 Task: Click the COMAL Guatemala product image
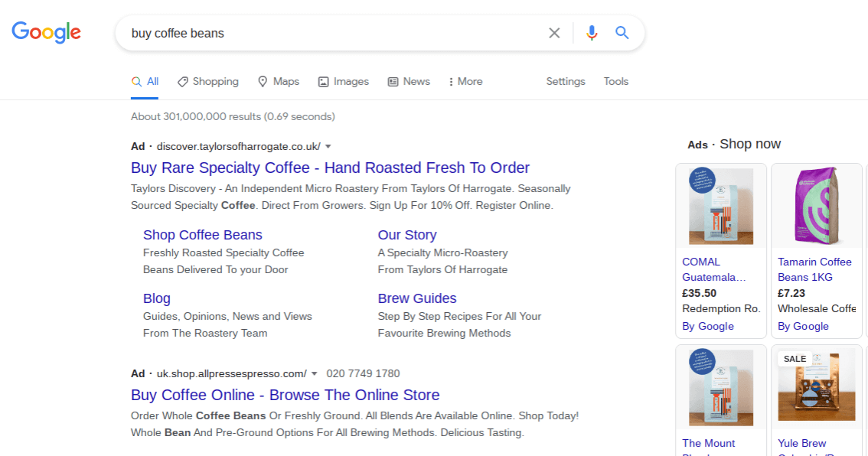(x=721, y=207)
